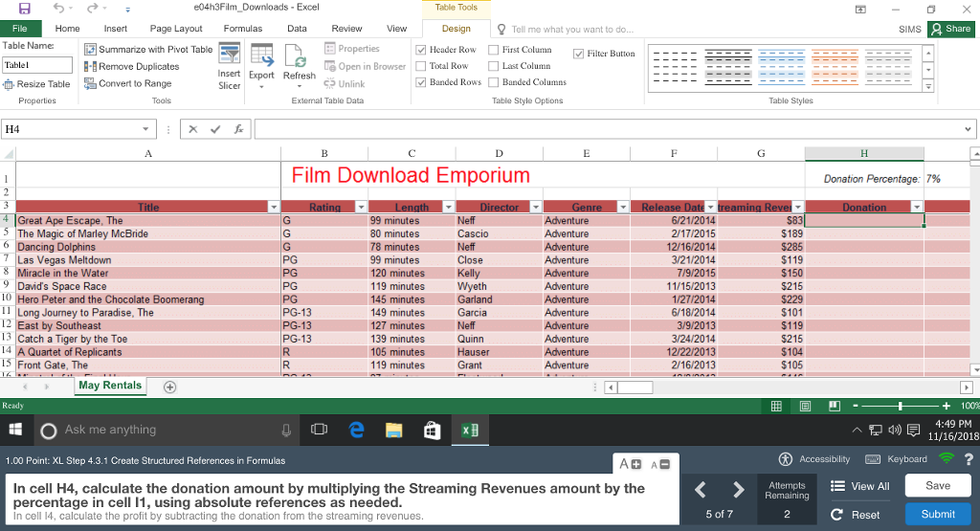Enable Total Row checkbox
Screen dimensions: 980x531
point(421,66)
